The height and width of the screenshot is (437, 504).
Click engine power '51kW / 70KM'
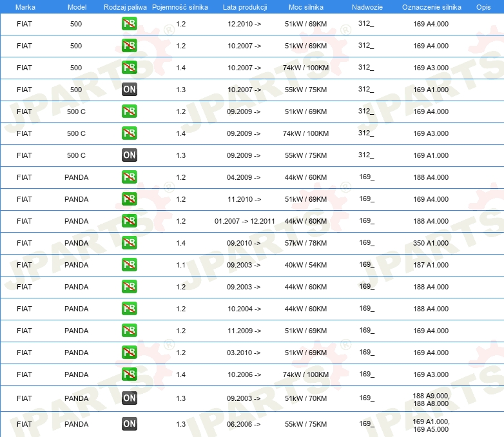(305, 398)
